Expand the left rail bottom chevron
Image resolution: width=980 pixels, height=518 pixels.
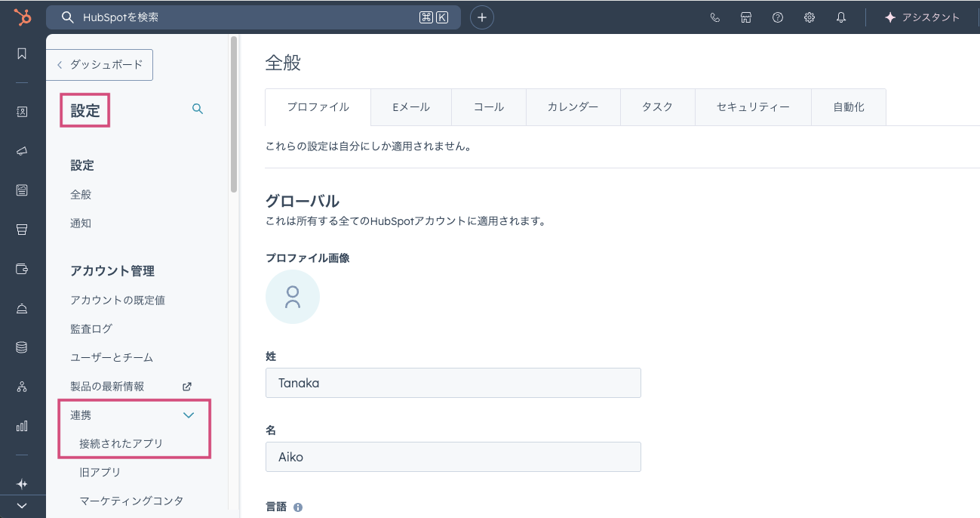click(x=22, y=505)
